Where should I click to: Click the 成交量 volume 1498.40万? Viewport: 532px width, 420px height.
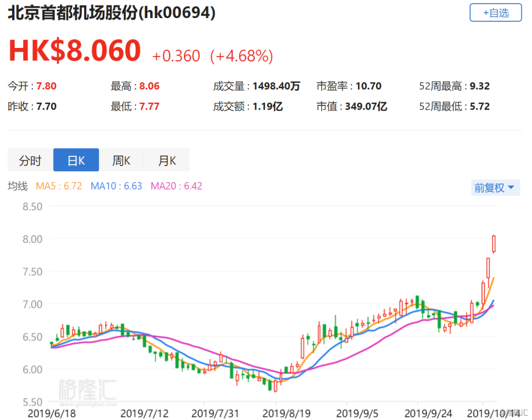(x=276, y=86)
